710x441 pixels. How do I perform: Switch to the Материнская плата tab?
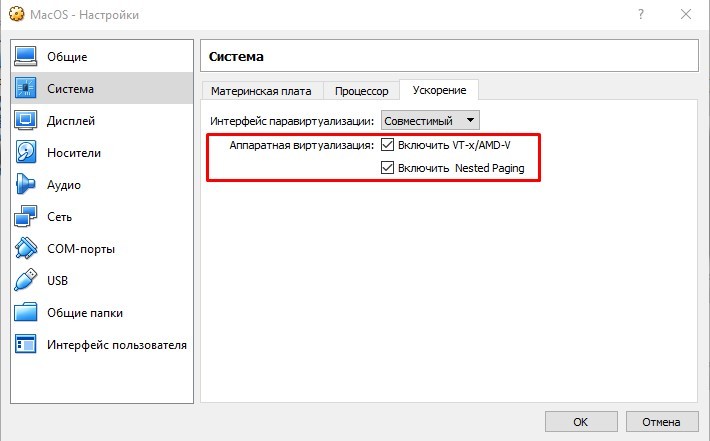pyautogui.click(x=261, y=91)
